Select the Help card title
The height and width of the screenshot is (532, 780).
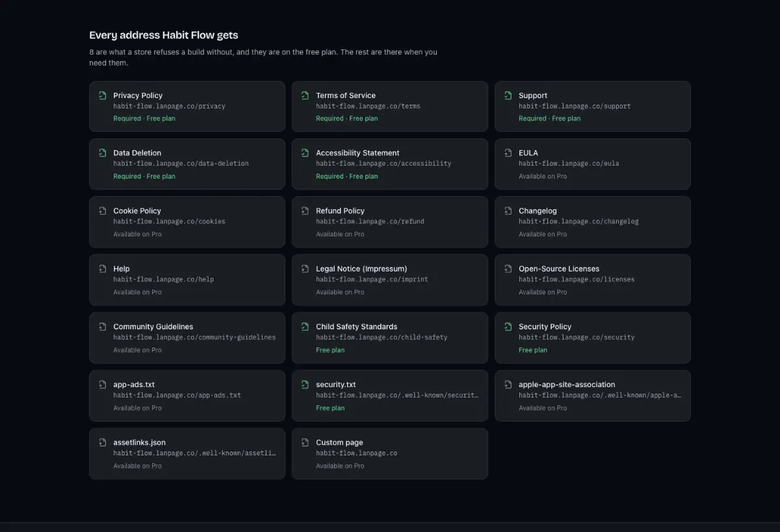122,269
